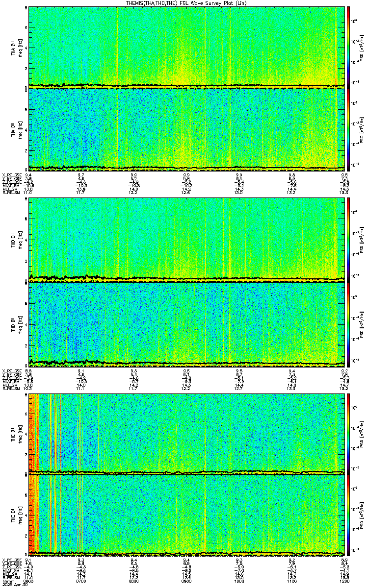Click the PSD color bar beside THE B-parallel
The width and height of the screenshot is (368, 588).
[x=349, y=515]
